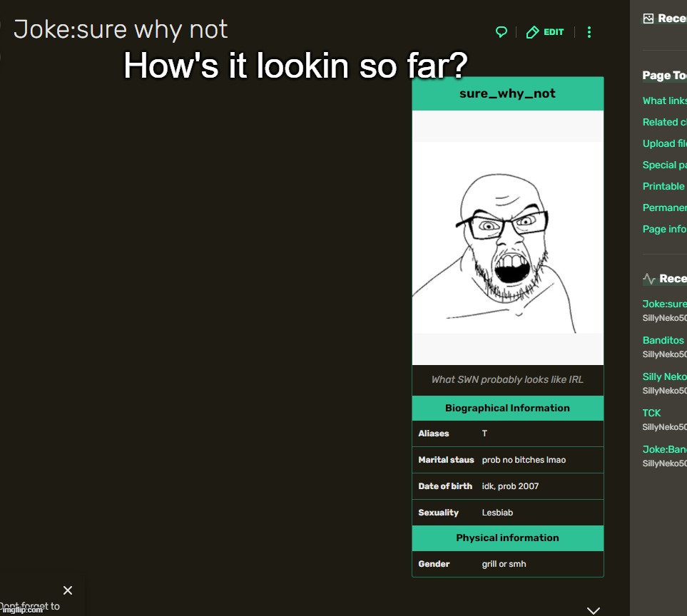Open 'Joke:sure' recent activity link
Viewport: 687px width, 616px height.
click(664, 304)
